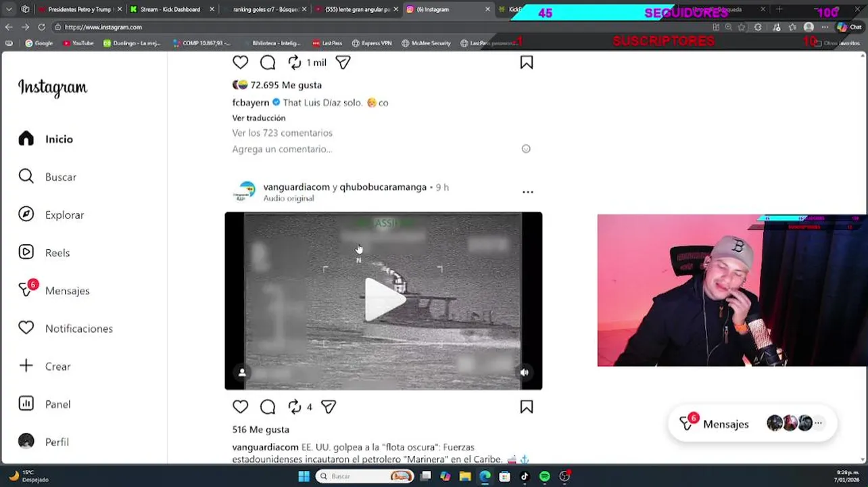Screen dimensions: 868x487
Task: Open OBS Studio from taskbar
Action: (564, 476)
